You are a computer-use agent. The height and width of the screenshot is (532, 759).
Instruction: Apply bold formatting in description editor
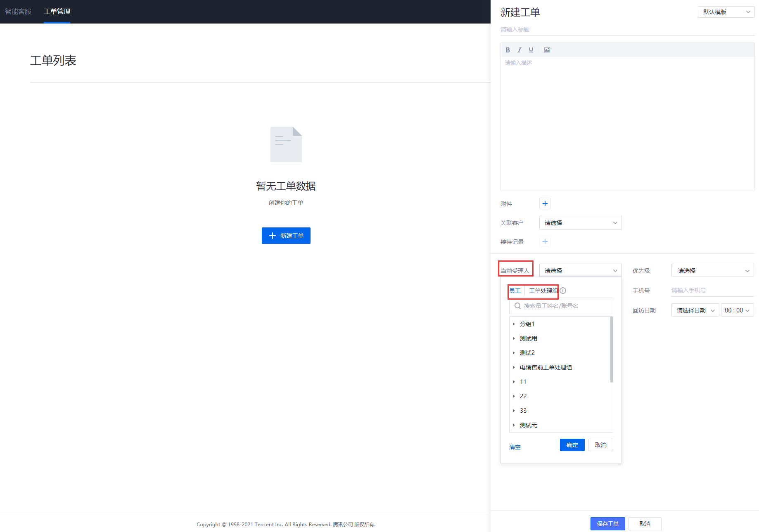click(508, 50)
